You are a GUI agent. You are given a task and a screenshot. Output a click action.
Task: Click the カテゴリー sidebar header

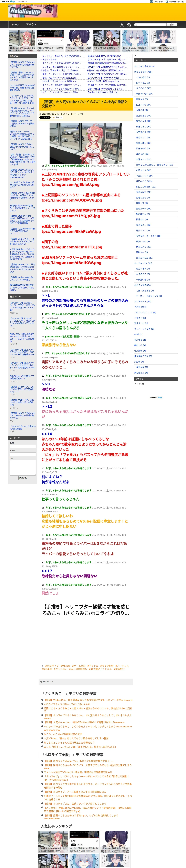coord(156,60)
